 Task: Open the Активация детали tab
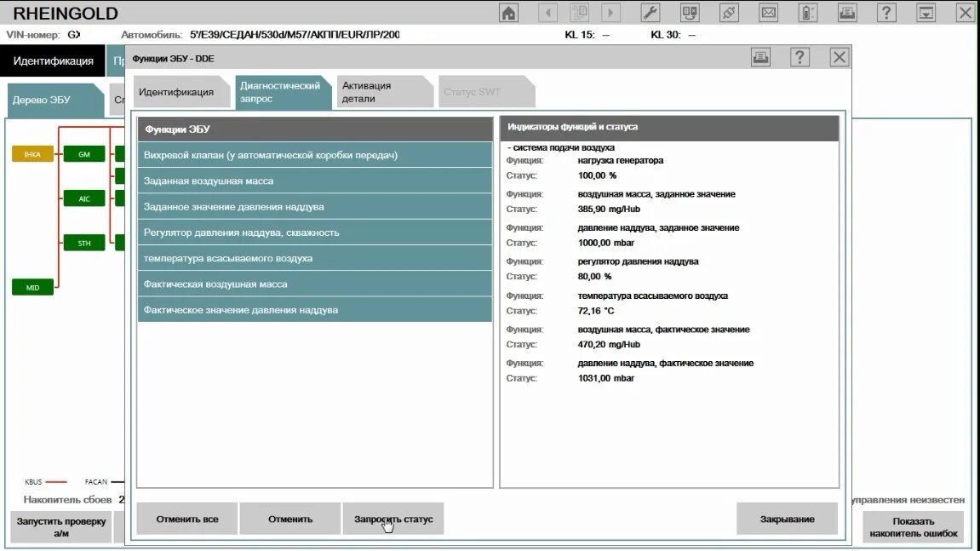[x=384, y=92]
